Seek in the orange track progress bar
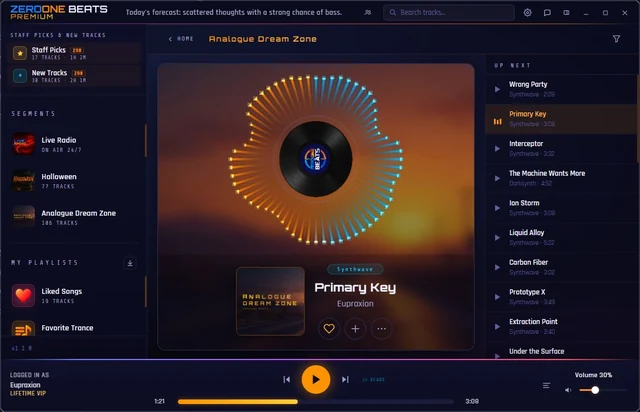Screen dimensions: 640x412 coord(316,401)
